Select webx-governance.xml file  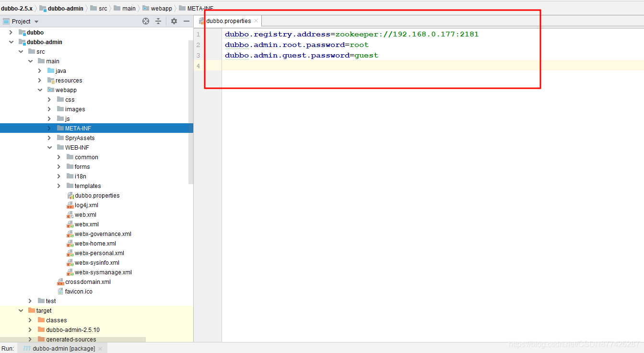coord(99,234)
